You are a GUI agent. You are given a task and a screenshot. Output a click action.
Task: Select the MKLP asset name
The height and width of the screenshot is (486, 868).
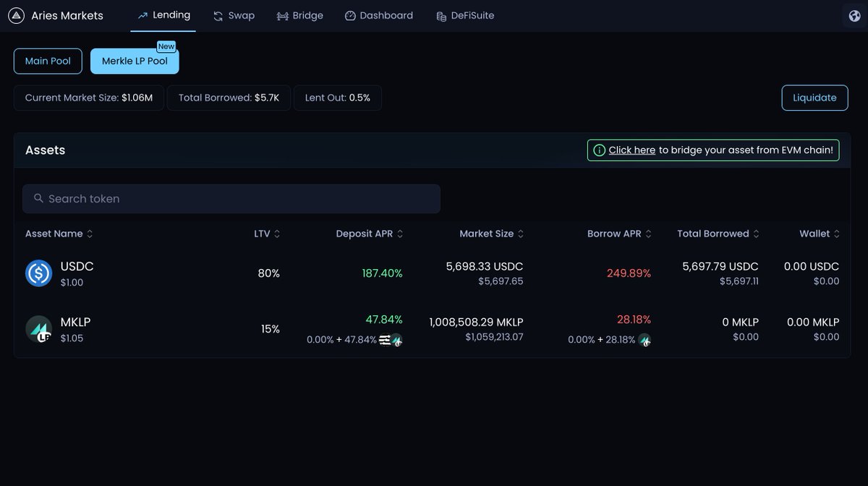[x=75, y=322]
